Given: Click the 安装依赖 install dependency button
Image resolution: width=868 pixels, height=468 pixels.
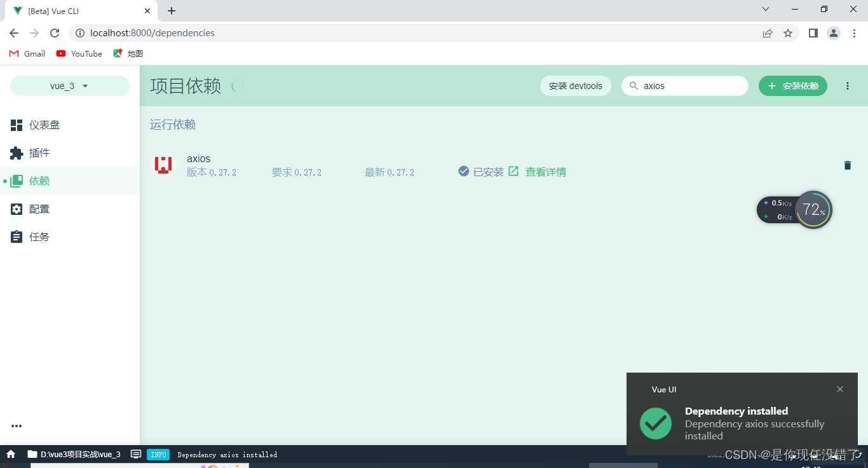Looking at the screenshot, I should pyautogui.click(x=793, y=86).
